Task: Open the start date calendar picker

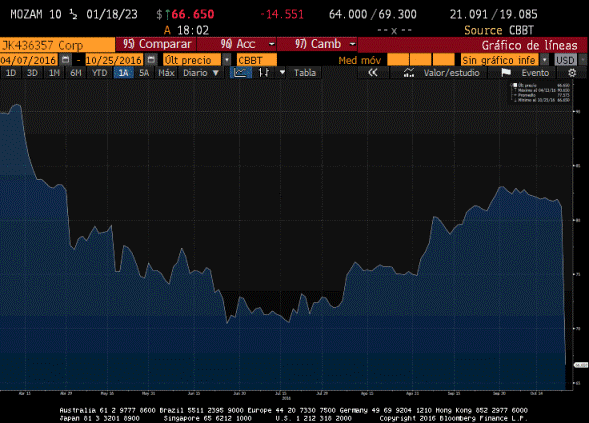Action: click(65, 60)
